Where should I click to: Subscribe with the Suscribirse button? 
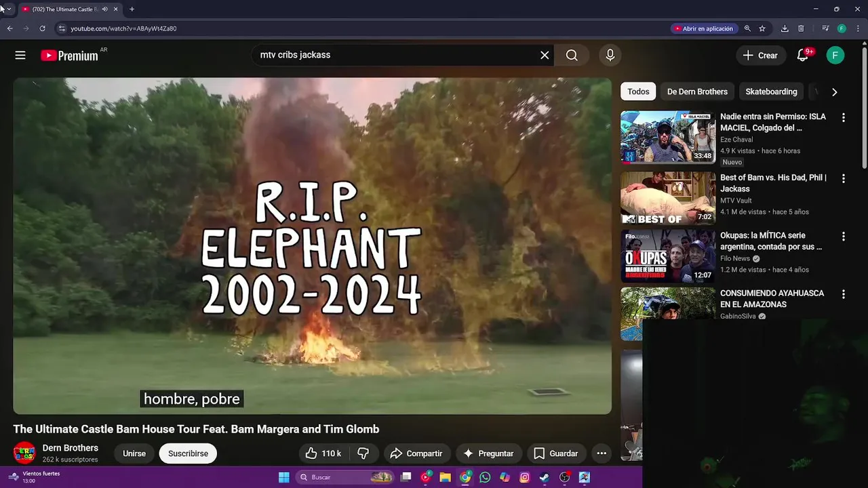pos(188,453)
